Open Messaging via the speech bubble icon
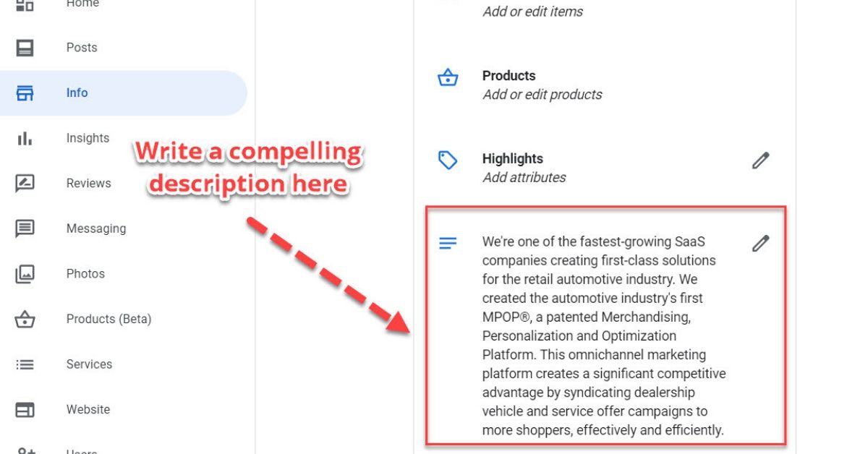 [25, 228]
